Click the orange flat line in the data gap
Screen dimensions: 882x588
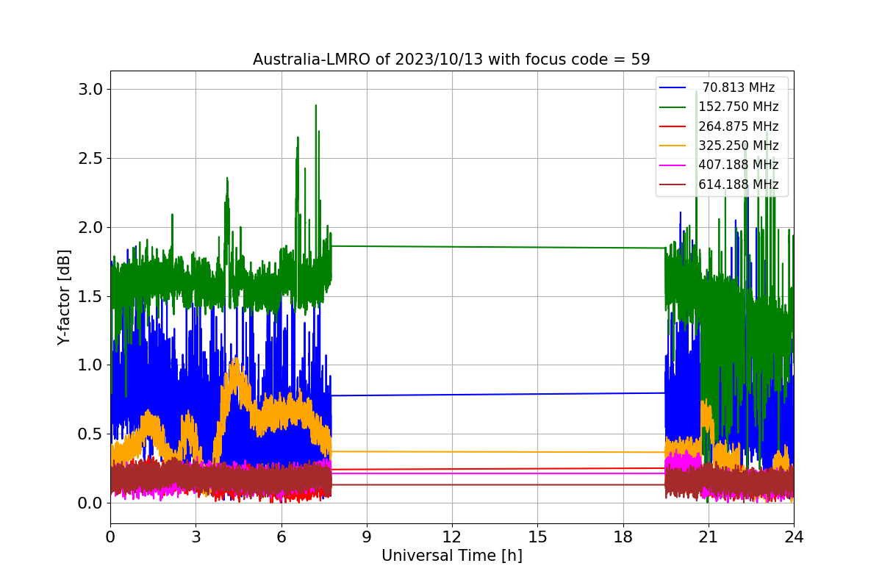click(498, 451)
